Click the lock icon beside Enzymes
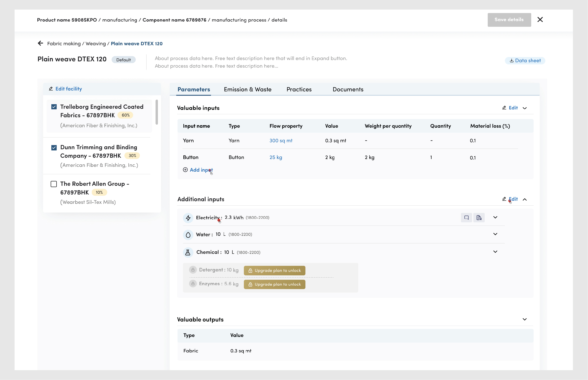The height and width of the screenshot is (380, 588). click(x=193, y=284)
